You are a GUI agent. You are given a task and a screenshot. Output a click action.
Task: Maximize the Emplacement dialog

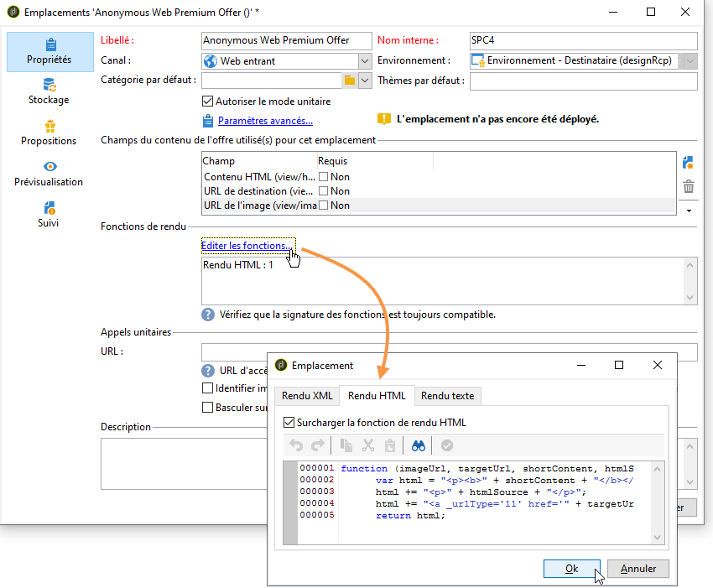pyautogui.click(x=619, y=365)
